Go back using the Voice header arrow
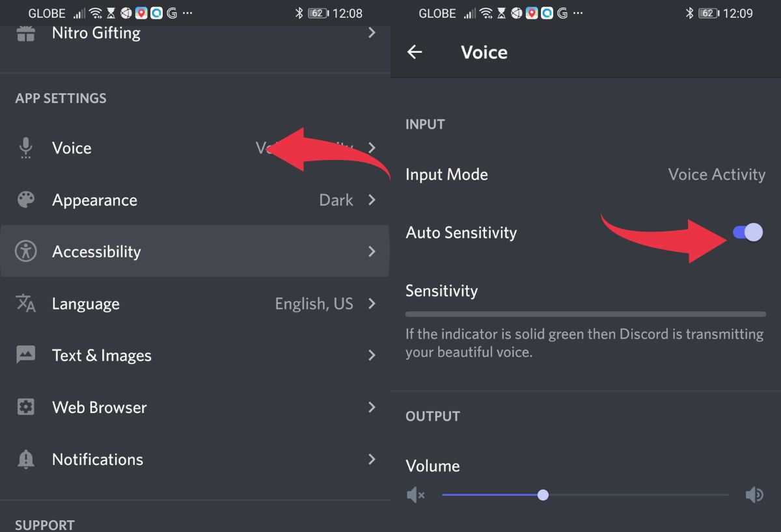This screenshot has width=781, height=532. (415, 52)
